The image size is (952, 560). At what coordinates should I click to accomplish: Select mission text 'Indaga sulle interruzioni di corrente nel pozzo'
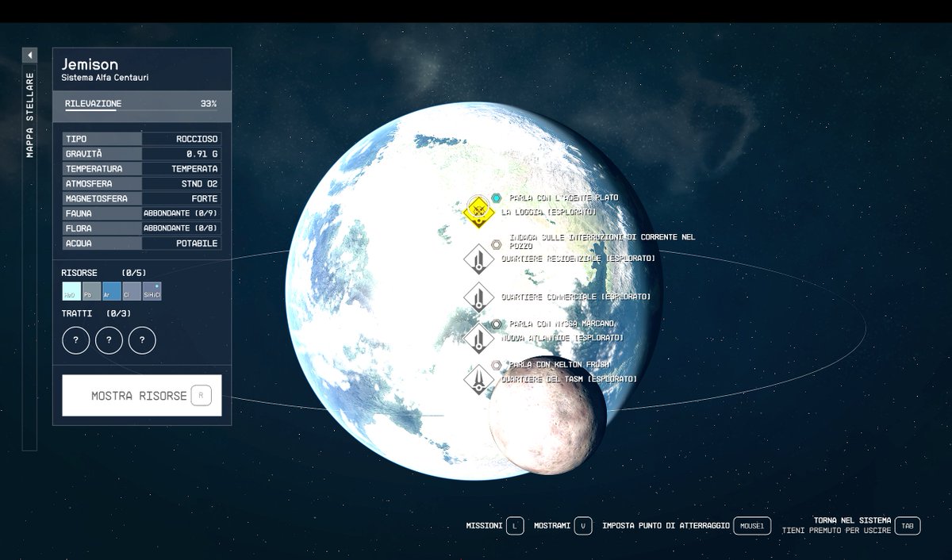point(602,241)
